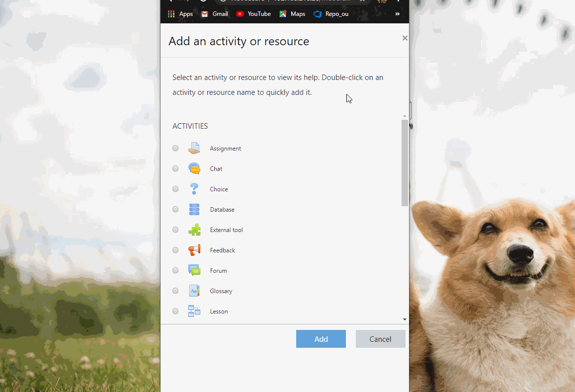Open the Apps bookmark label
The image size is (575, 392).
pyautogui.click(x=186, y=14)
